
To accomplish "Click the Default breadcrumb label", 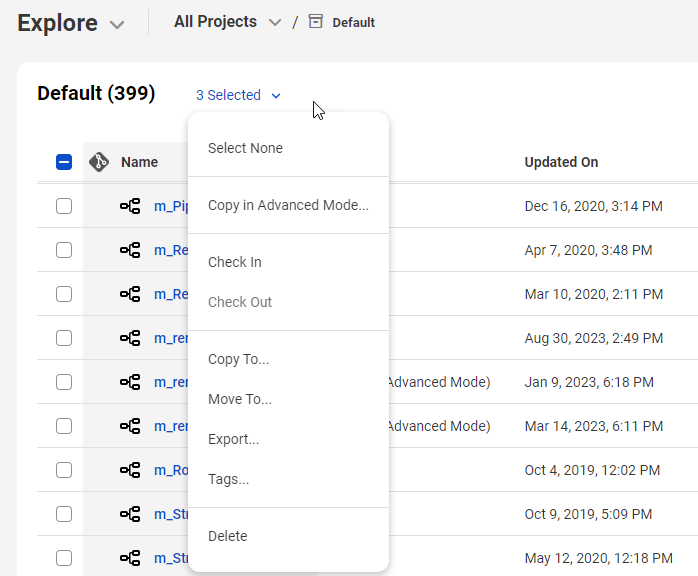I will click(353, 22).
